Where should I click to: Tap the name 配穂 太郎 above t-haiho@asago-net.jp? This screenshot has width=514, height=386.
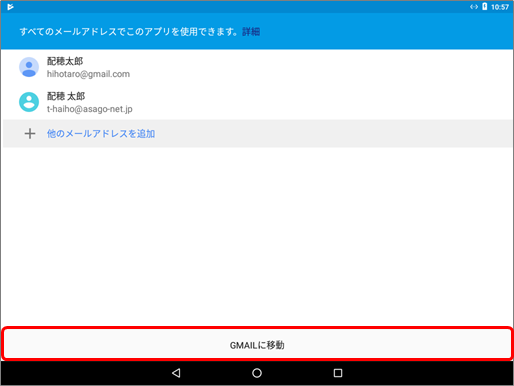coord(66,96)
